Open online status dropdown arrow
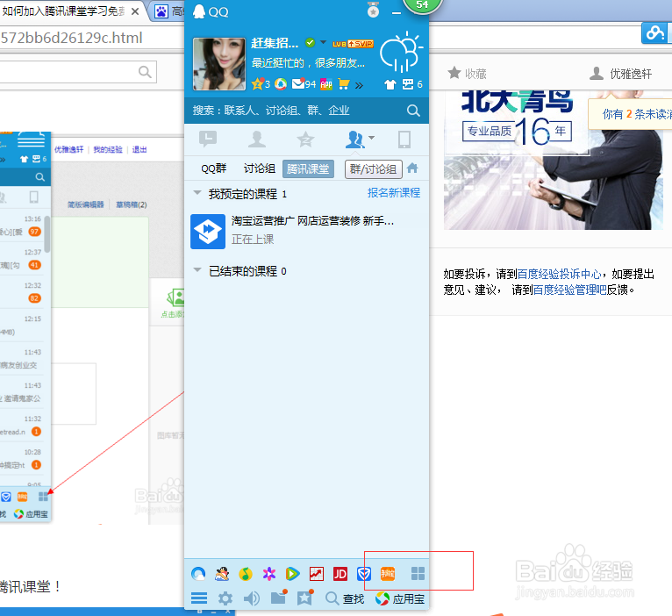The height and width of the screenshot is (616, 672). [324, 42]
